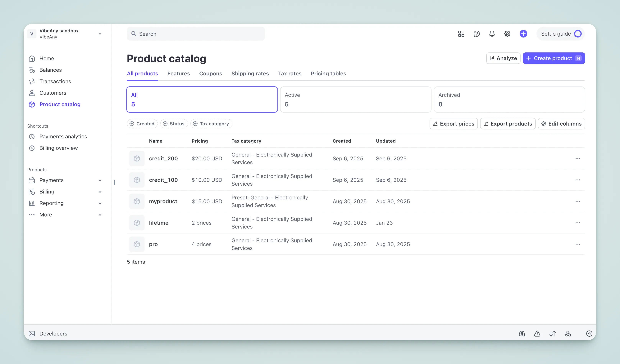Select the Active products filter card
This screenshot has width=620, height=364.
[x=356, y=99]
